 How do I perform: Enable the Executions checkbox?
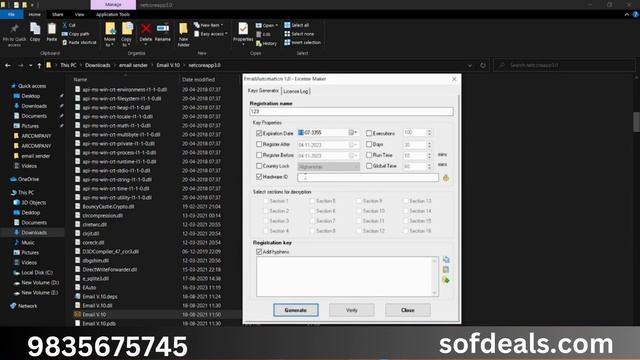[x=369, y=133]
